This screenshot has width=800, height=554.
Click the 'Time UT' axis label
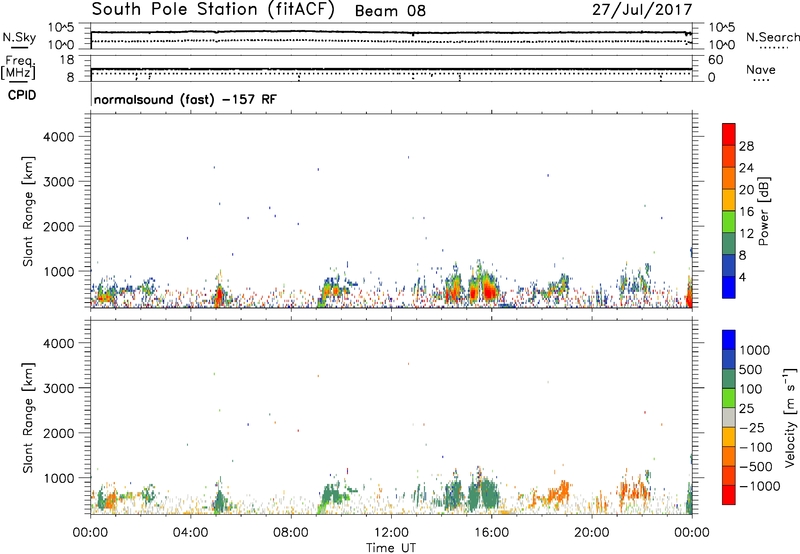[391, 548]
